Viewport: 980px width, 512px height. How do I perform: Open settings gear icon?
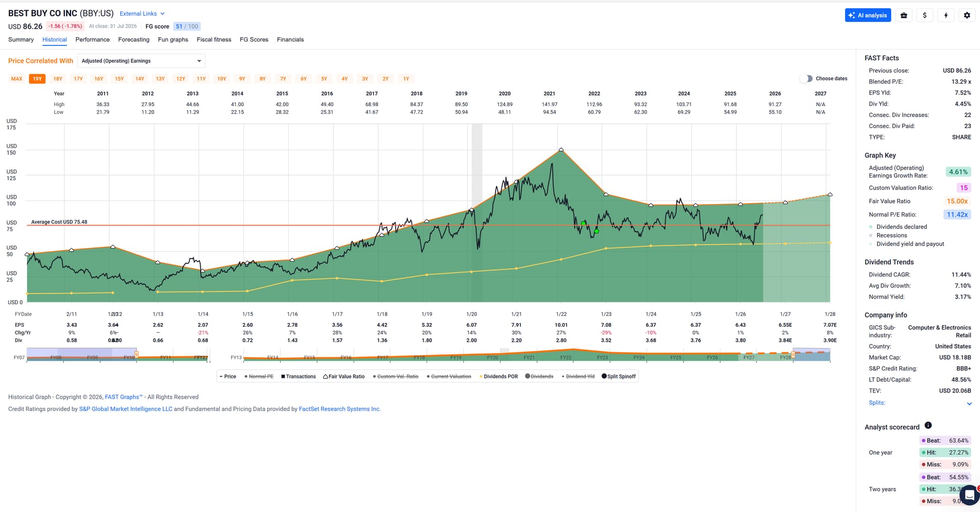(967, 15)
